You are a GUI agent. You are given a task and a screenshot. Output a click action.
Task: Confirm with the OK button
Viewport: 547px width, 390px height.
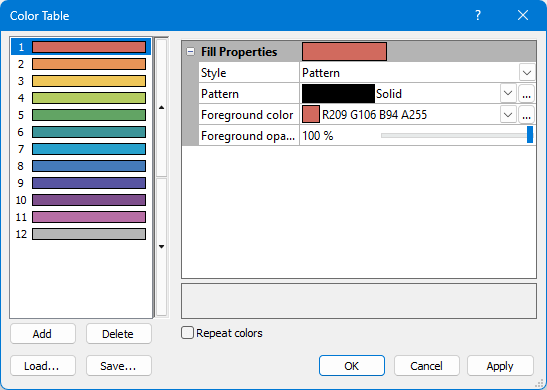pyautogui.click(x=352, y=366)
